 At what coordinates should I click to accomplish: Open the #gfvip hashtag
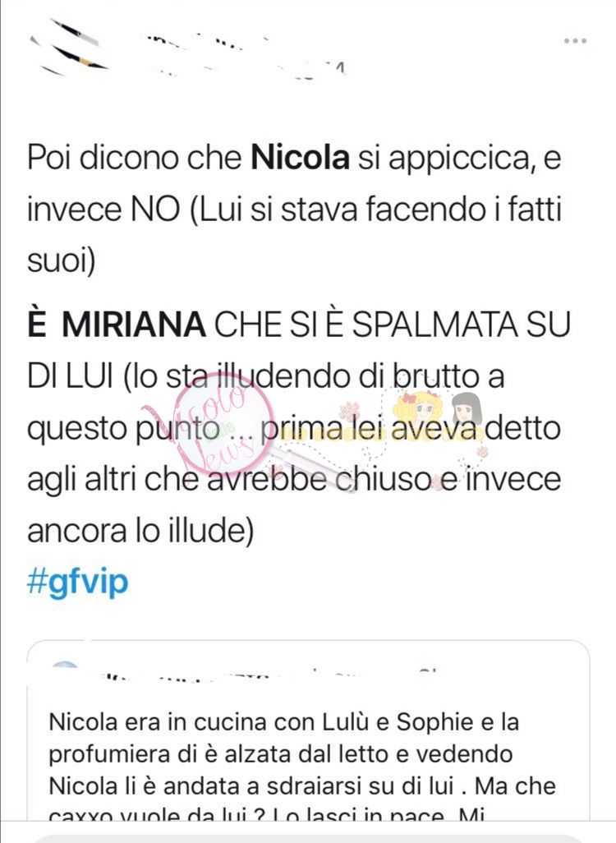(x=78, y=583)
